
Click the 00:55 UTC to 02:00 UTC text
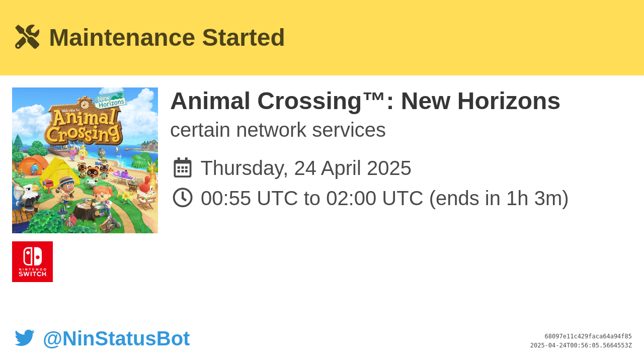[x=312, y=198]
